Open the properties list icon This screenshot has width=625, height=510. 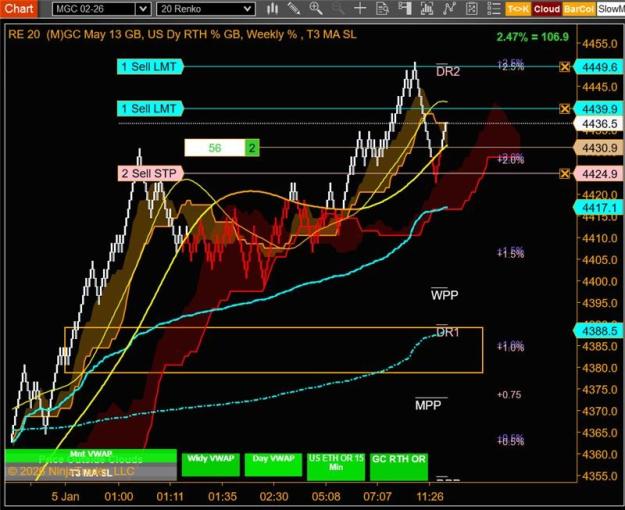pyautogui.click(x=494, y=9)
